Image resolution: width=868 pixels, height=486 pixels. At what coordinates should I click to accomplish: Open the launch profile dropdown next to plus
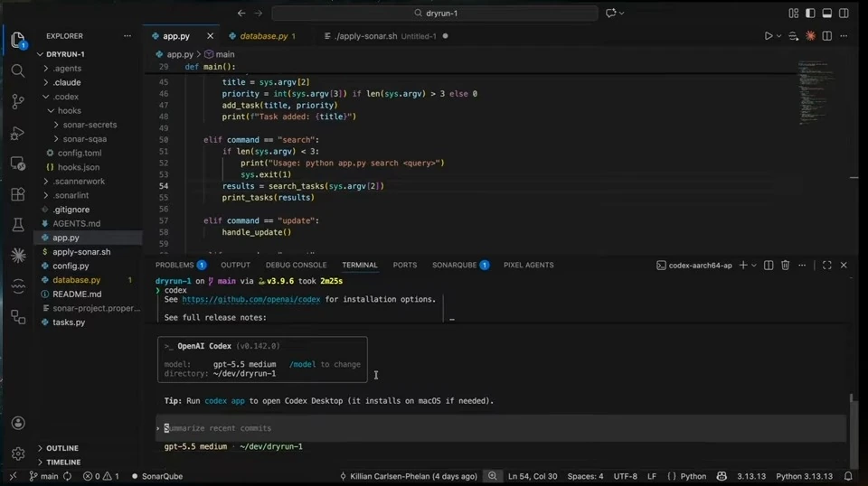coord(754,266)
